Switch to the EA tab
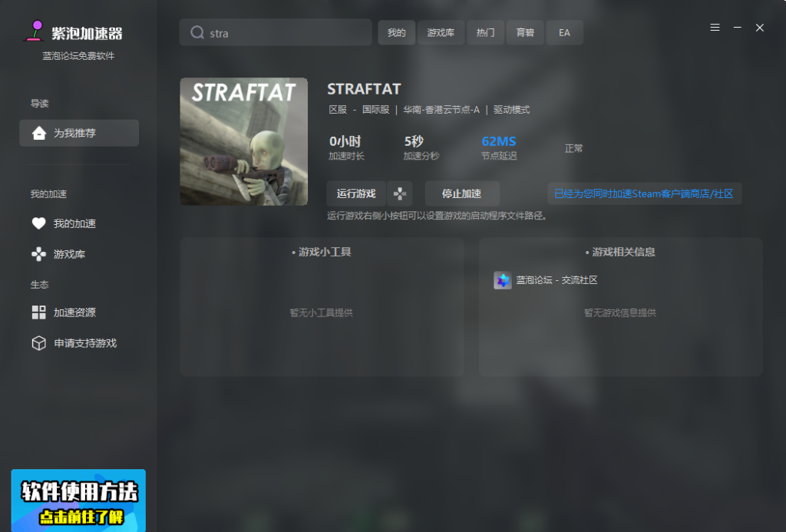The image size is (786, 532). pos(564,32)
